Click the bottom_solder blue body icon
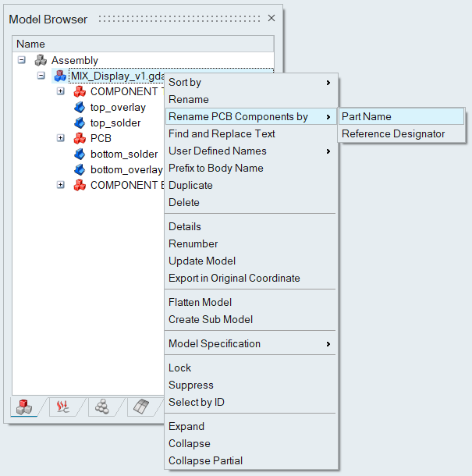Screen dimensions: 472x476 pos(80,155)
